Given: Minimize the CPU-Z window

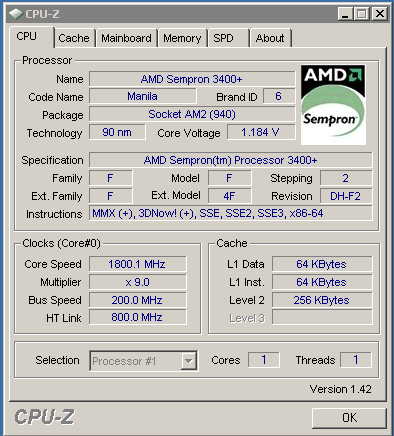Looking at the screenshot, I should point(345,14).
